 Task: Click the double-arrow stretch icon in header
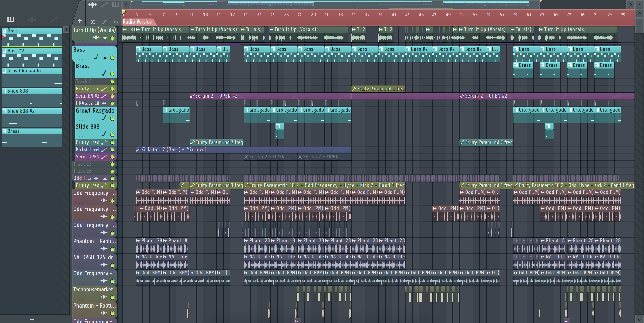[116, 22]
